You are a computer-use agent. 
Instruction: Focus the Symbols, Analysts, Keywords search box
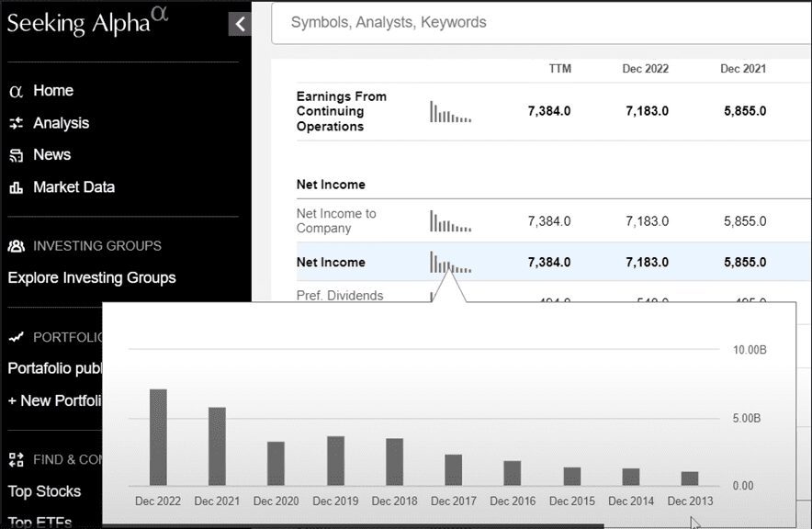click(x=542, y=22)
